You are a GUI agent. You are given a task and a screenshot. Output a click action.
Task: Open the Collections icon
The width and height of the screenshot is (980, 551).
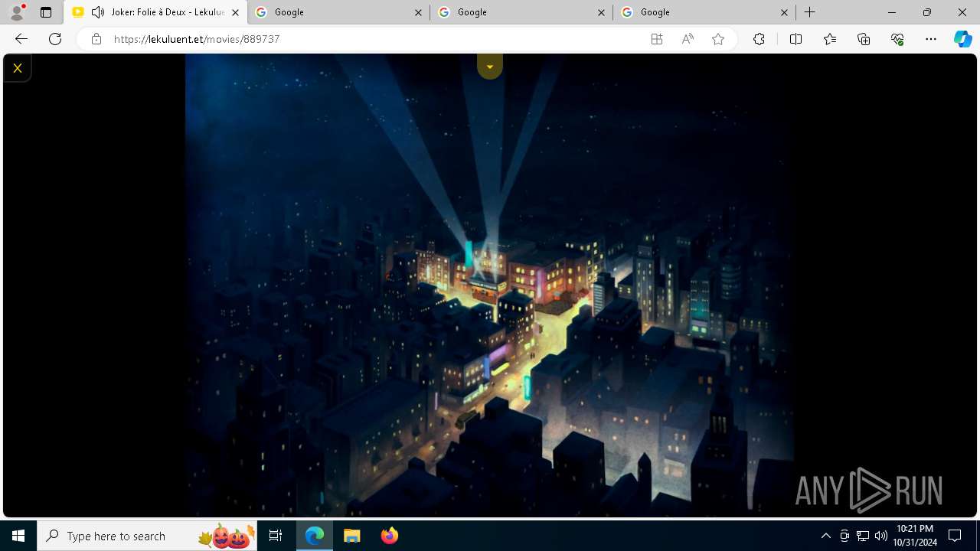click(864, 39)
